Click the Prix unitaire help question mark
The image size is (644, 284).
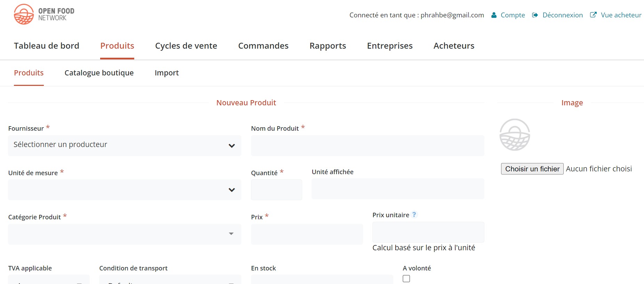(x=414, y=214)
